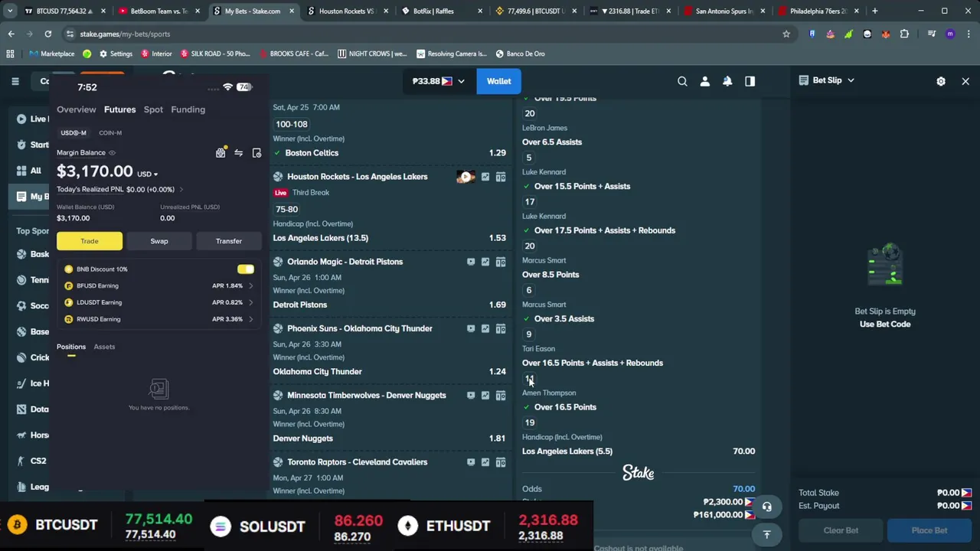Click the Clear Bet button

click(x=841, y=530)
